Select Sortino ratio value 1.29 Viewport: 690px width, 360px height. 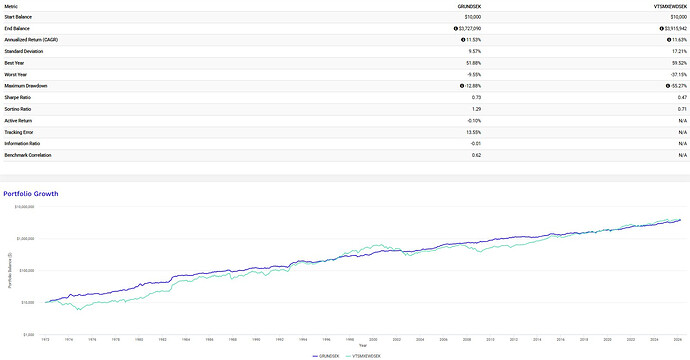pyautogui.click(x=477, y=109)
